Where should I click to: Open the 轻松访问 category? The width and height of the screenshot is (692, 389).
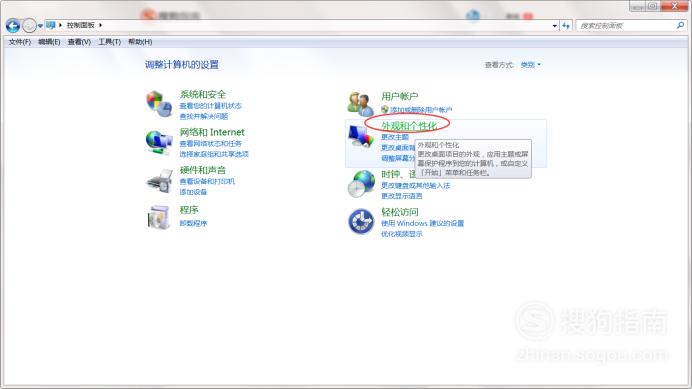pyautogui.click(x=400, y=212)
